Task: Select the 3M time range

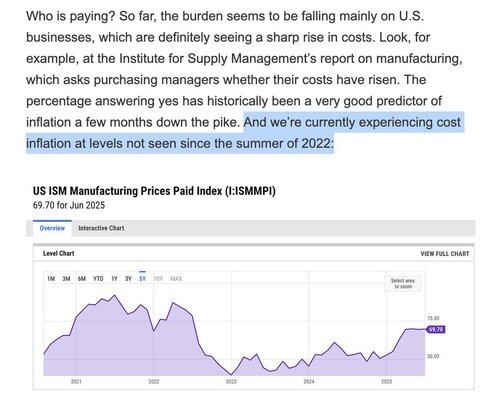Action: tap(66, 279)
